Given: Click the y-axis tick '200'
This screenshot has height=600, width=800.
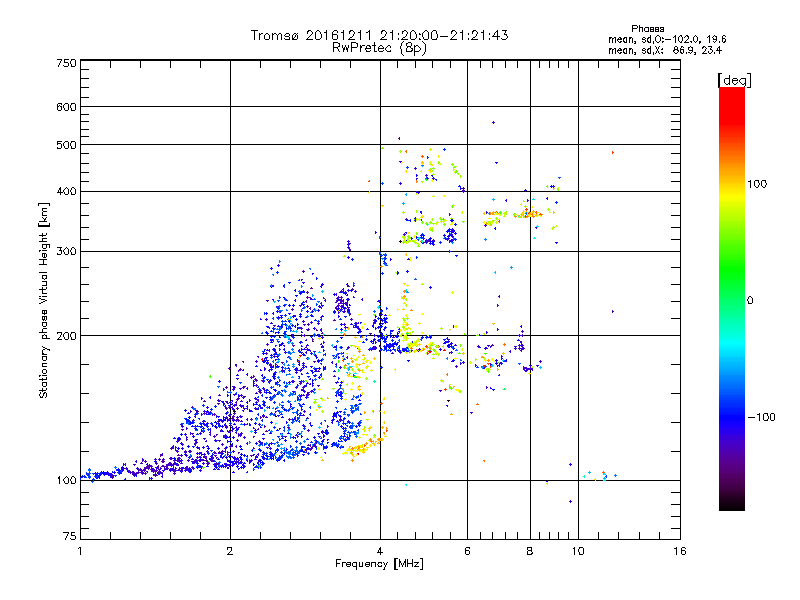Looking at the screenshot, I should (66, 336).
